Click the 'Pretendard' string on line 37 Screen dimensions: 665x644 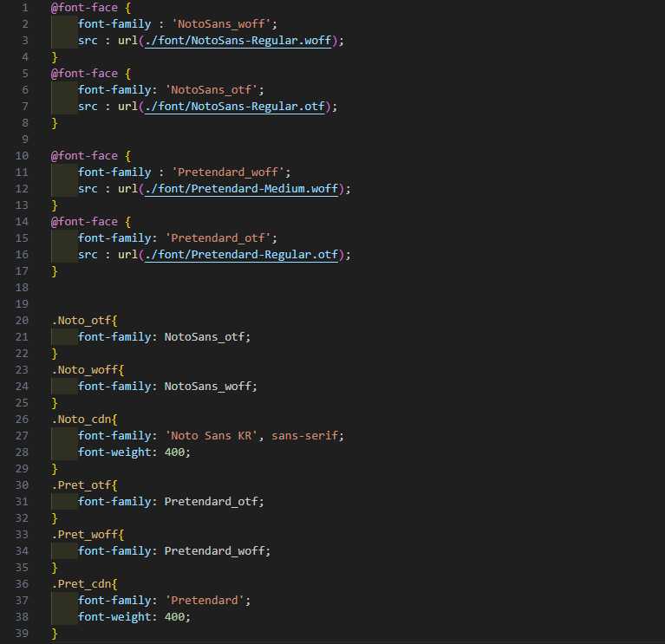point(205,601)
